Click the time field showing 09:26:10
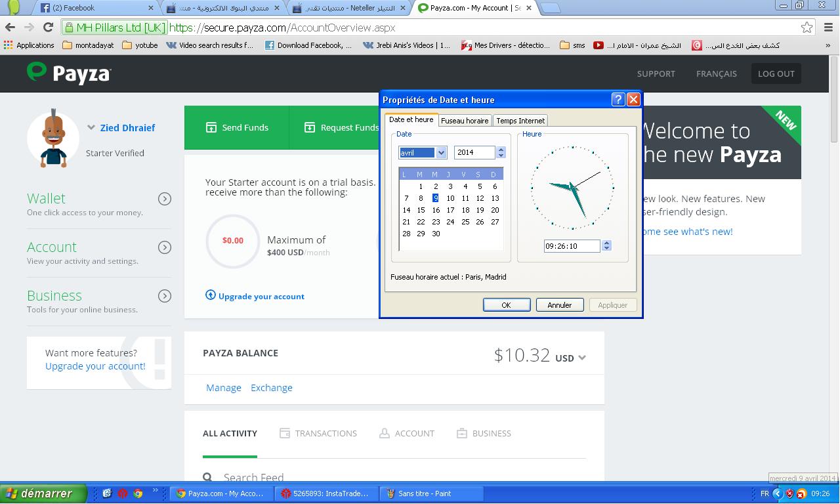This screenshot has width=840, height=504. coord(572,245)
